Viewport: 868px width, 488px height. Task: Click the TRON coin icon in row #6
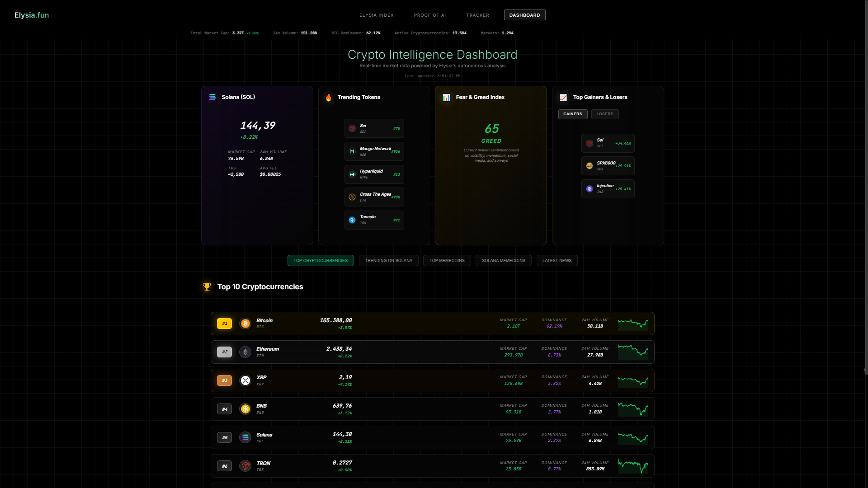tap(245, 466)
